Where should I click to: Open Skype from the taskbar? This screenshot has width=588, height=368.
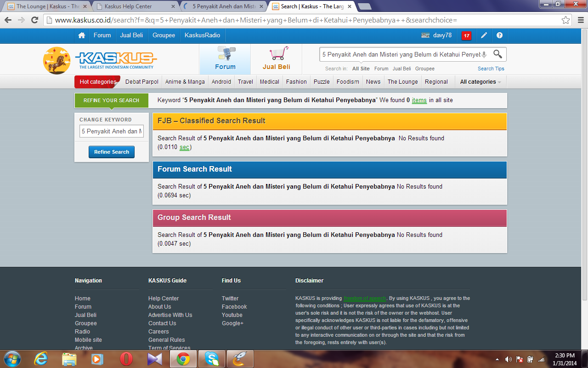tap(212, 359)
